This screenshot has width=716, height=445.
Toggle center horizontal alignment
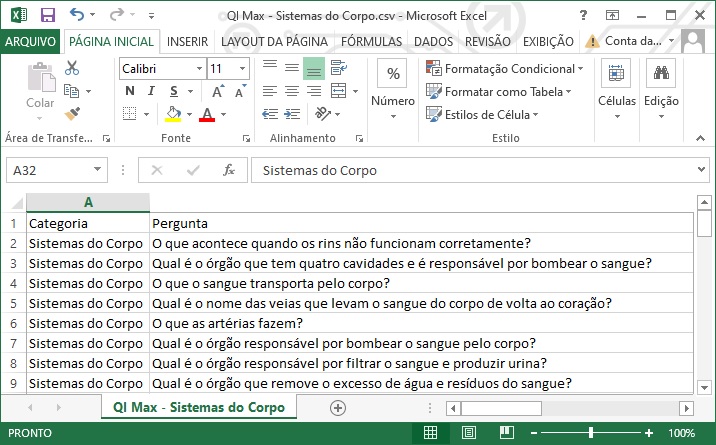point(292,91)
